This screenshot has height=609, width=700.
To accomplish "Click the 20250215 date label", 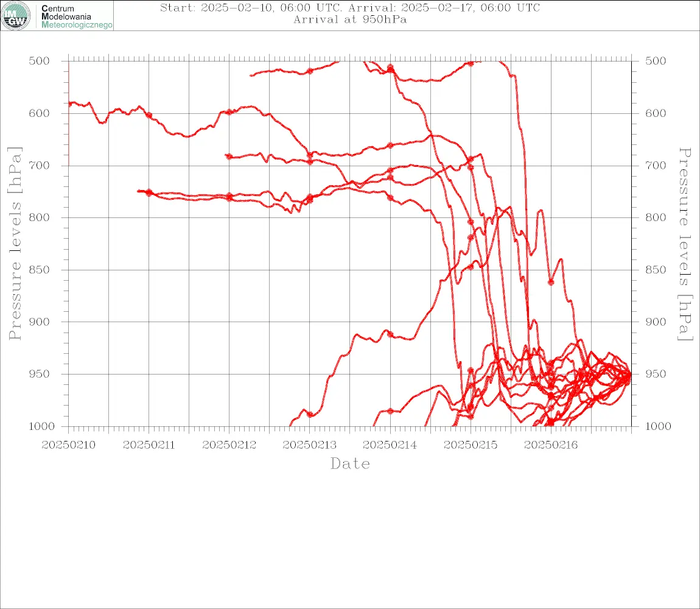I will [470, 445].
